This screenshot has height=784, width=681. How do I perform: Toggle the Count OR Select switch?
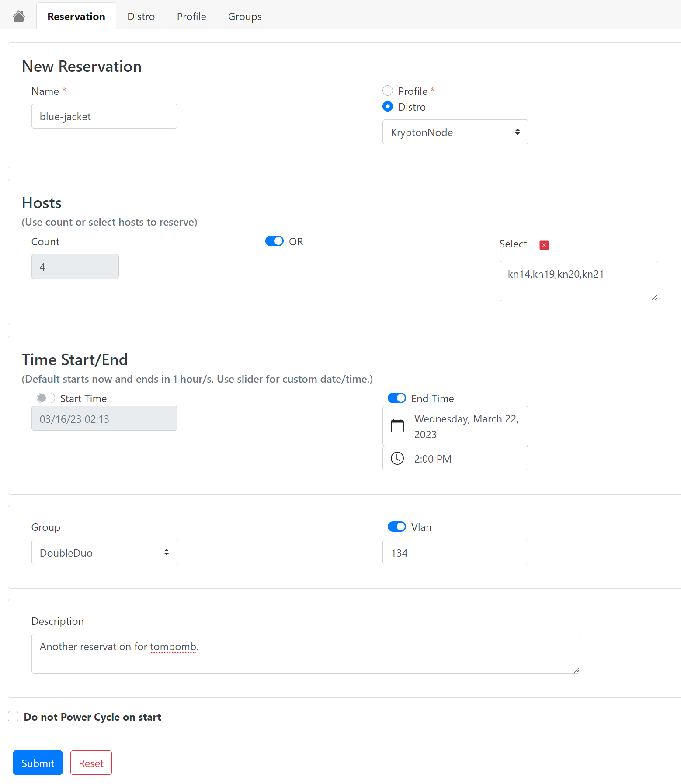pos(274,241)
